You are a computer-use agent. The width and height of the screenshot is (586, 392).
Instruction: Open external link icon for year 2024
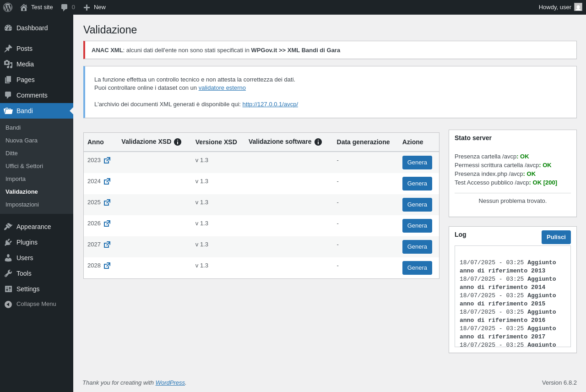(x=107, y=181)
